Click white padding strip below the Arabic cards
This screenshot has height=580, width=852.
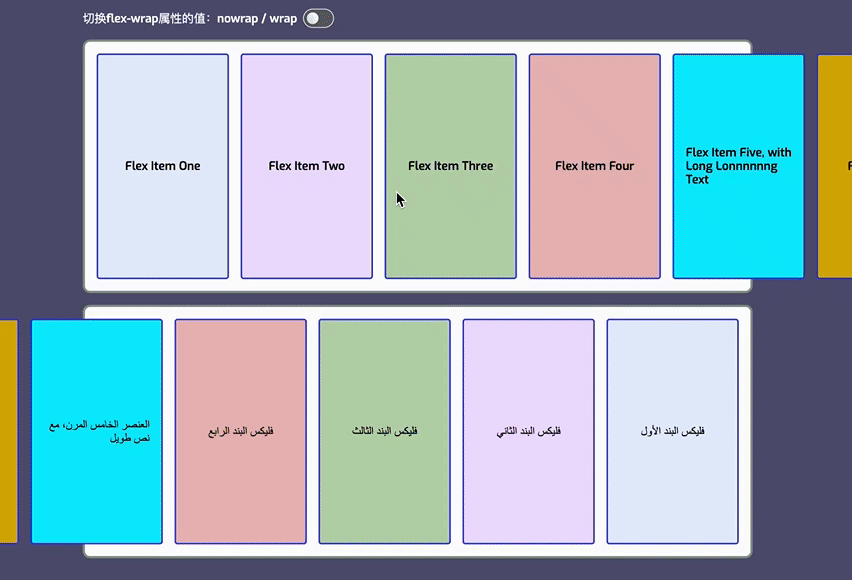[x=417, y=550]
